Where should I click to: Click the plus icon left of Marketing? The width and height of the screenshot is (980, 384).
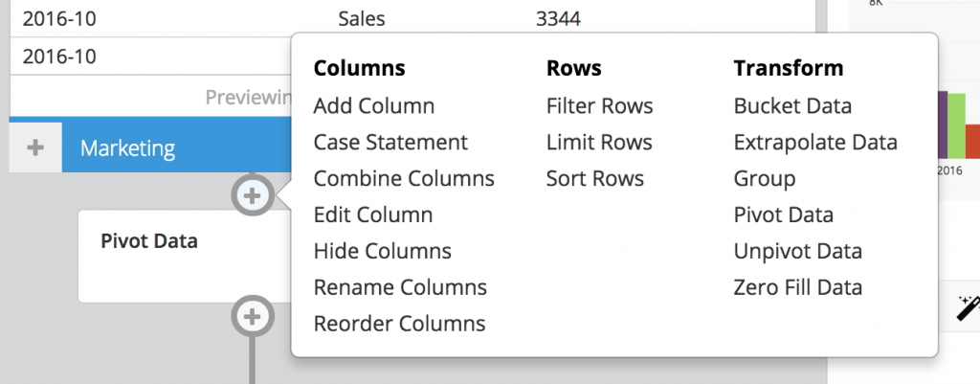(x=35, y=147)
